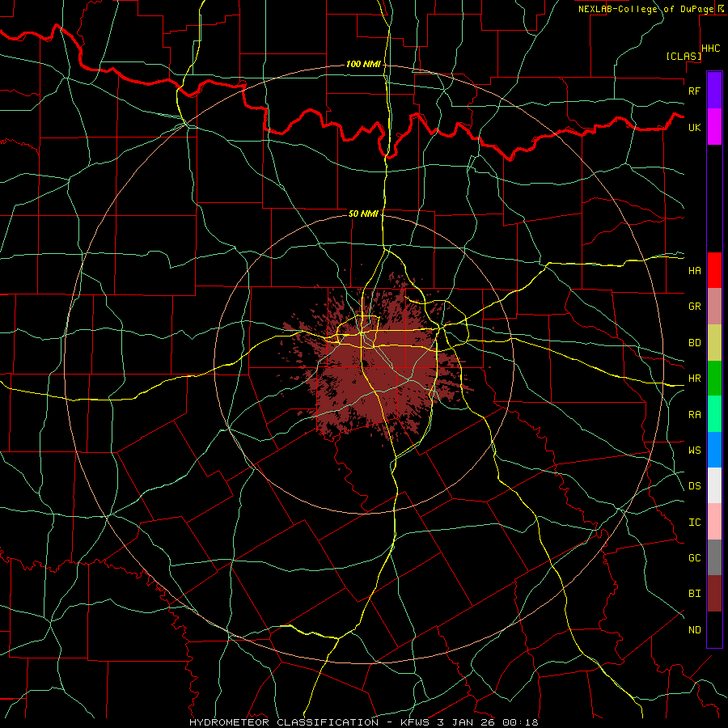
Task: Click the IC legend label
Action: (x=694, y=523)
